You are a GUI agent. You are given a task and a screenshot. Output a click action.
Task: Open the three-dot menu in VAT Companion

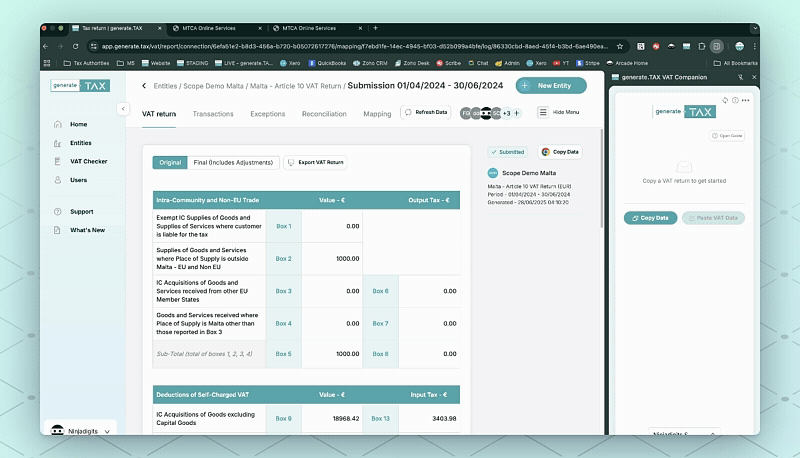click(745, 100)
